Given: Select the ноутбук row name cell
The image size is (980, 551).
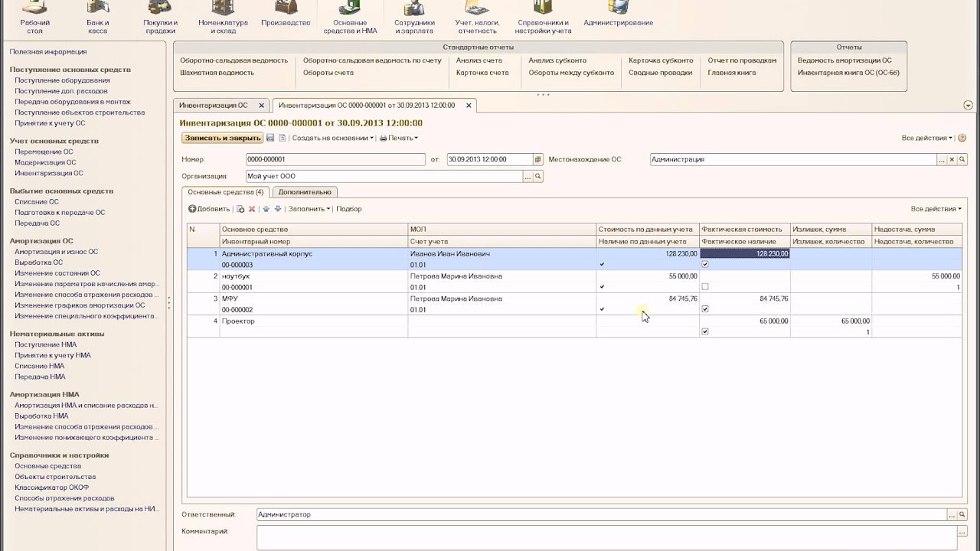Looking at the screenshot, I should [x=314, y=276].
